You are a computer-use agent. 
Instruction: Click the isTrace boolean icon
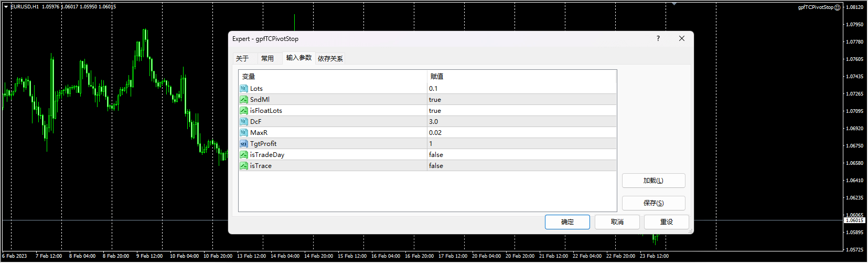244,166
